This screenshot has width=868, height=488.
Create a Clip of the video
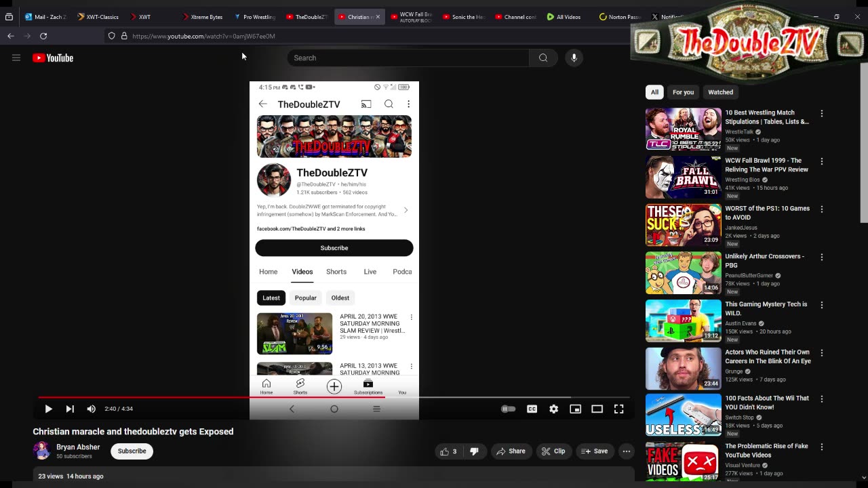click(x=554, y=451)
